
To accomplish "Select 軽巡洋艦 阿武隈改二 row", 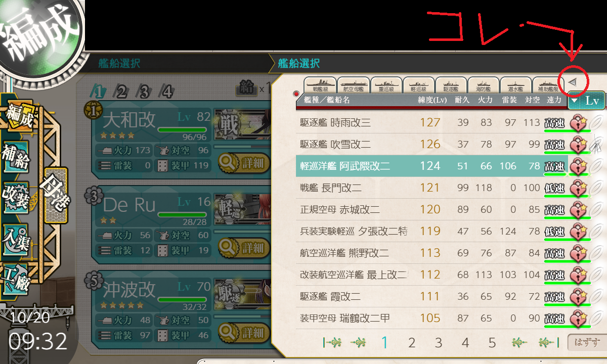I will (x=431, y=166).
